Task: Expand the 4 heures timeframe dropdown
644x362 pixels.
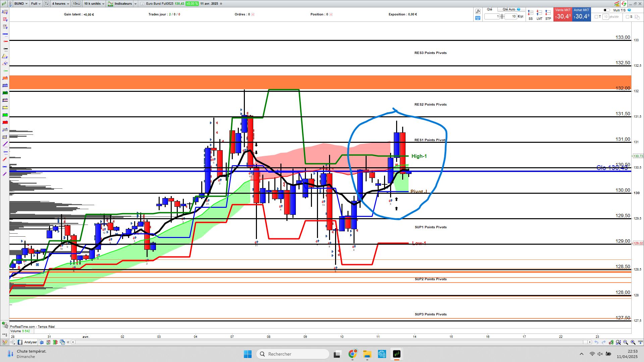Action: tap(60, 4)
